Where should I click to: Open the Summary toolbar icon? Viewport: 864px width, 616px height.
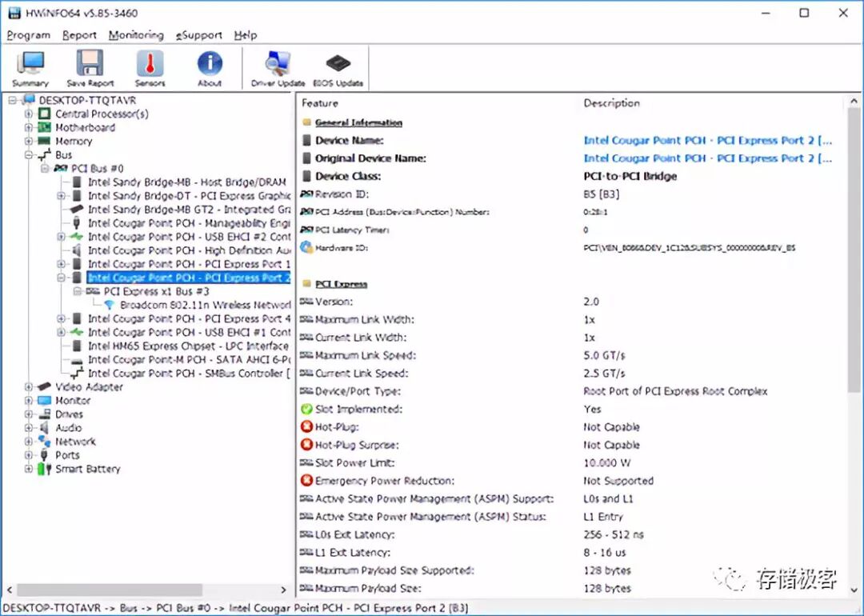(x=30, y=68)
